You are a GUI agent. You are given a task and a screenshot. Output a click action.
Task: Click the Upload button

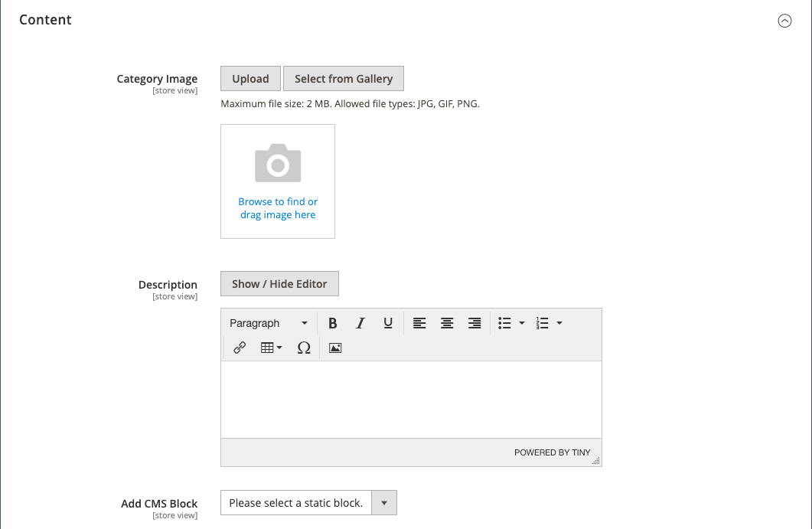click(250, 79)
